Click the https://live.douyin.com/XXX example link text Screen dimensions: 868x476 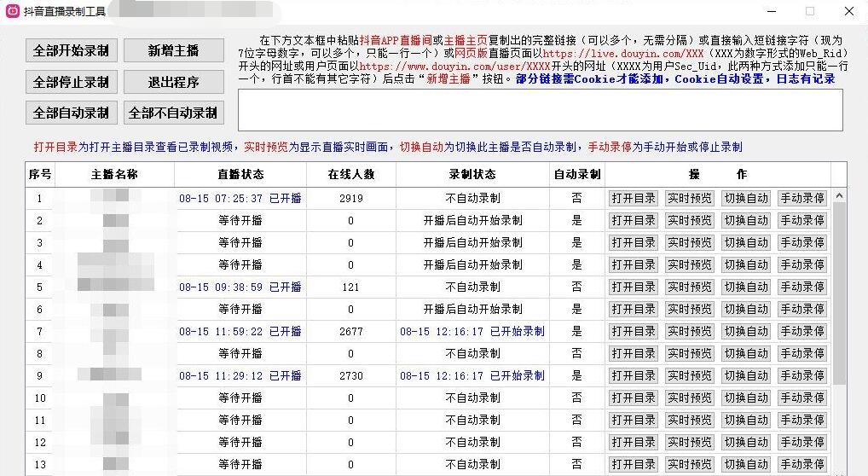[x=623, y=54]
